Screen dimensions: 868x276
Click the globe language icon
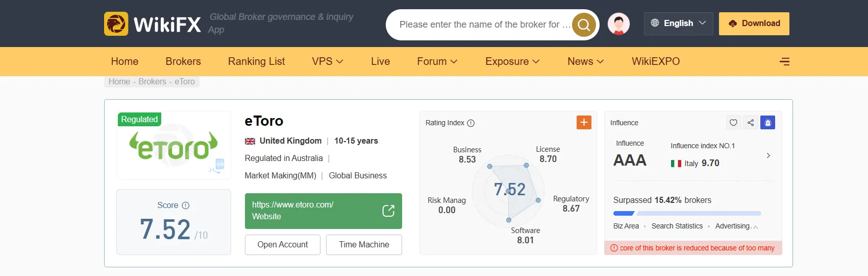point(655,23)
